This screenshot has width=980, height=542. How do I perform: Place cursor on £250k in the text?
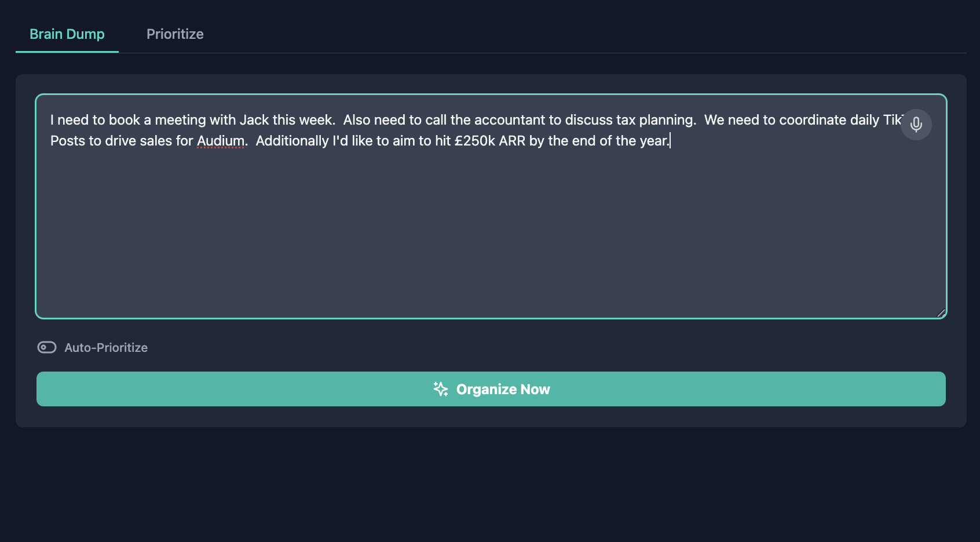(474, 141)
